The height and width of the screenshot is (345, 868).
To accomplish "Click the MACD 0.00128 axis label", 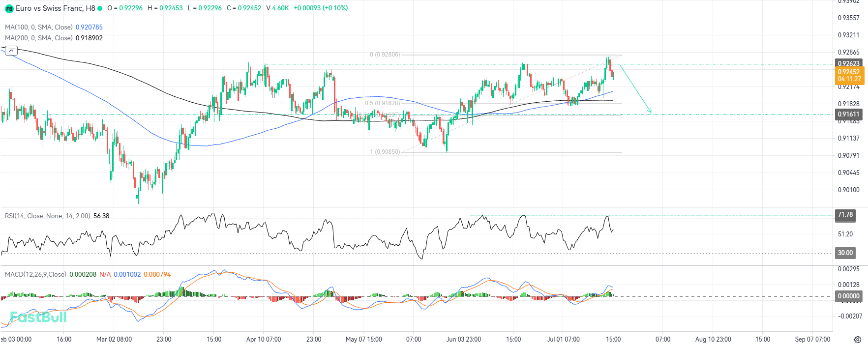I will click(x=849, y=285).
